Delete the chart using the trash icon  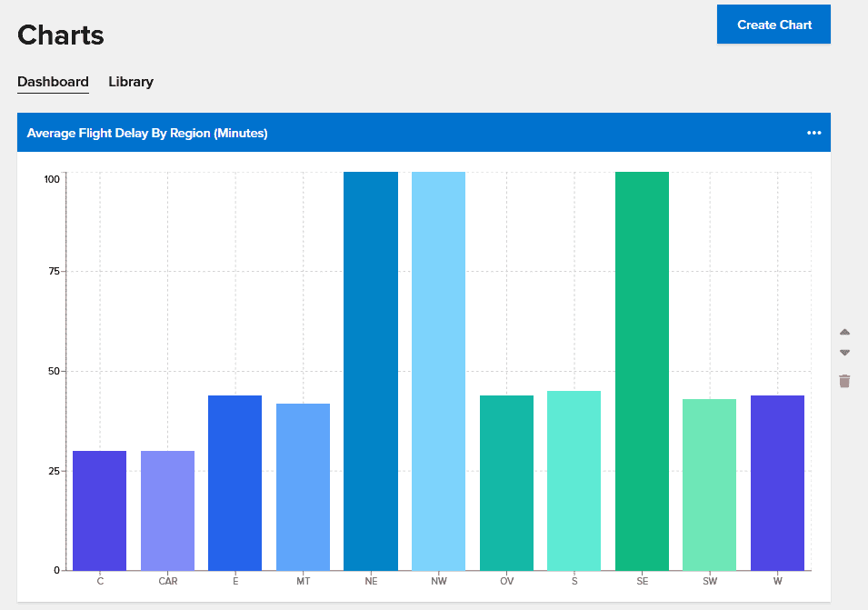844,381
